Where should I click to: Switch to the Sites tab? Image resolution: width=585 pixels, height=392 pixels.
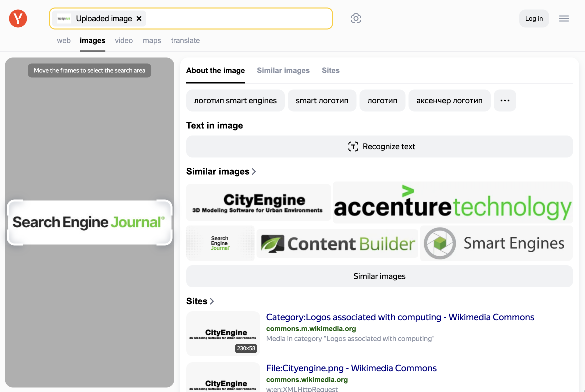(x=330, y=70)
